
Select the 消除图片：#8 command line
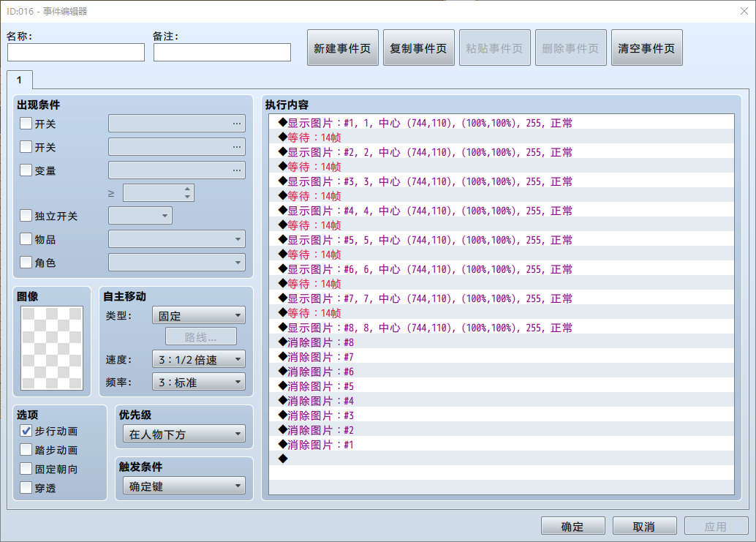pyautogui.click(x=502, y=342)
